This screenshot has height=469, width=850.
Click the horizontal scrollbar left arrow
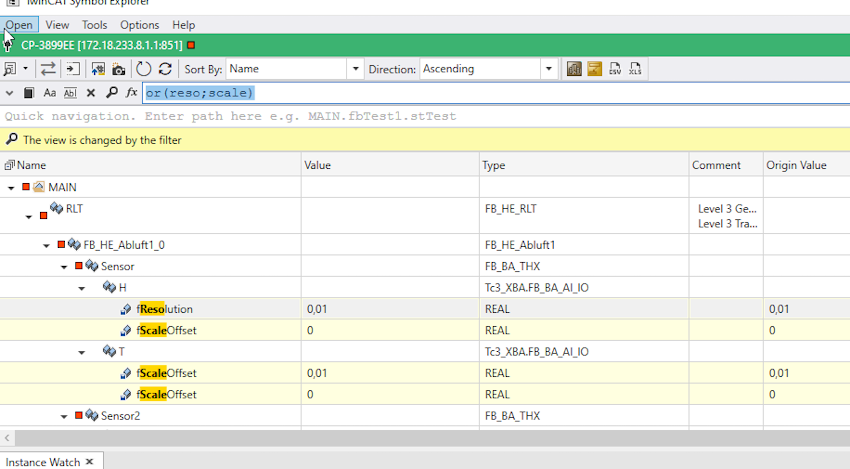(x=7, y=438)
